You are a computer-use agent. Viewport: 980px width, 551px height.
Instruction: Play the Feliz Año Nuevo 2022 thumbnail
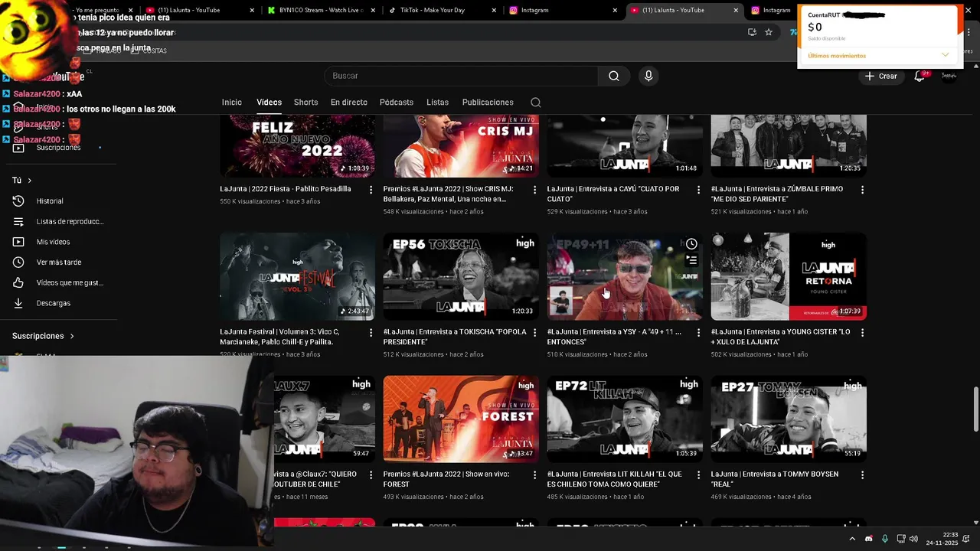point(297,145)
